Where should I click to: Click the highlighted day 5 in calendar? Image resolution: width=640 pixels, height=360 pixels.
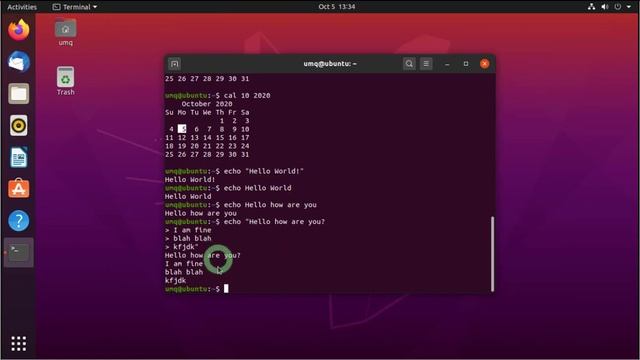click(182, 129)
